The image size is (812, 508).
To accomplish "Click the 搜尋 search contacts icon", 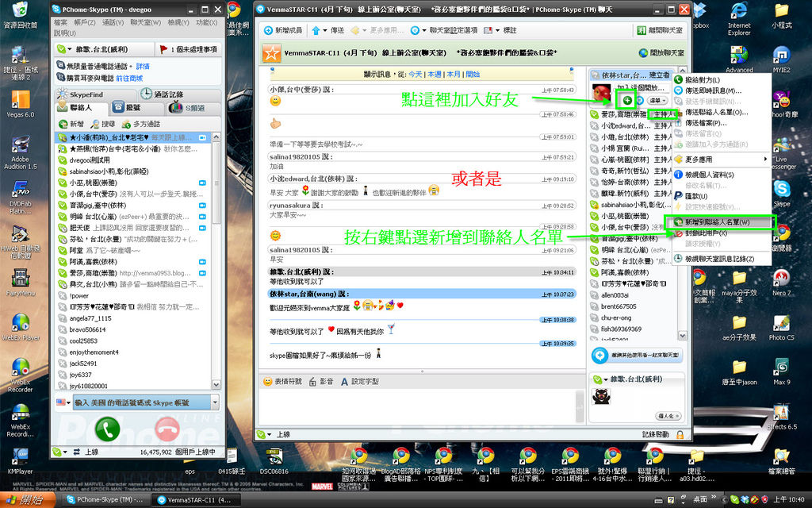I will click(95, 124).
